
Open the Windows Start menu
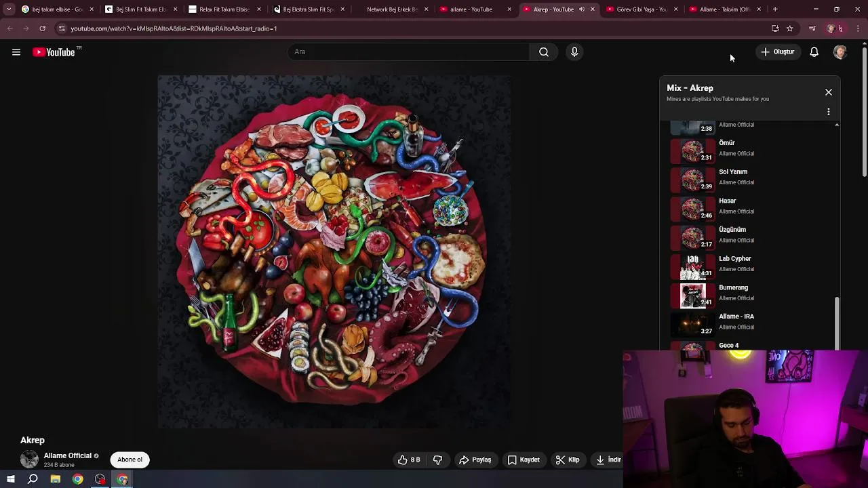pos(10,479)
